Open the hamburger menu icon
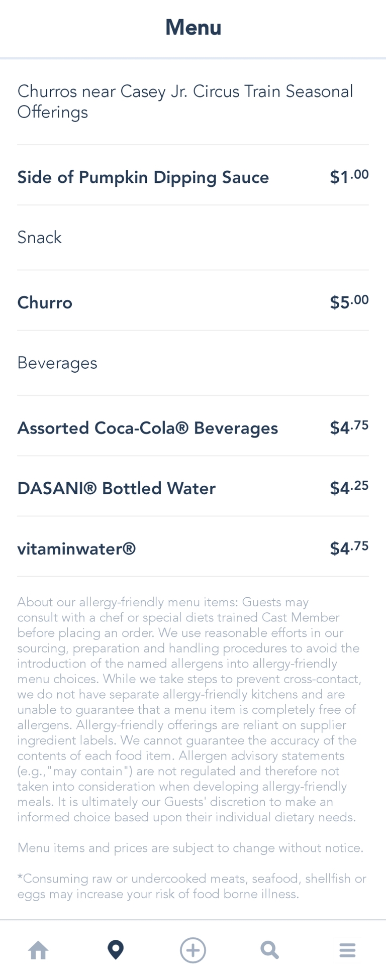This screenshot has height=980, width=386. point(347,950)
